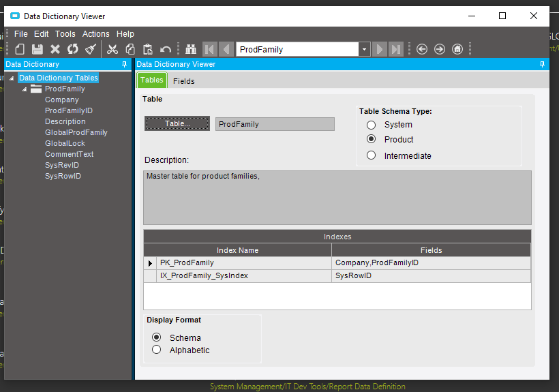
Task: Click the Fields column header in grid
Action: (431, 250)
